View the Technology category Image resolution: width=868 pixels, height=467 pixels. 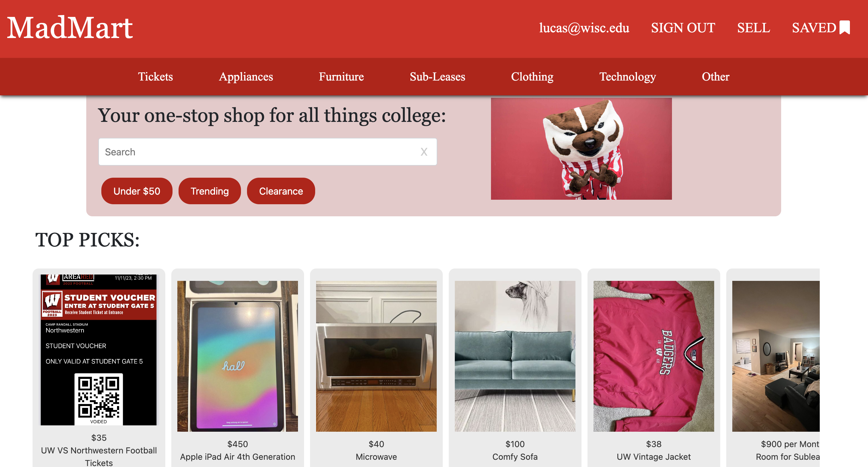[627, 77]
